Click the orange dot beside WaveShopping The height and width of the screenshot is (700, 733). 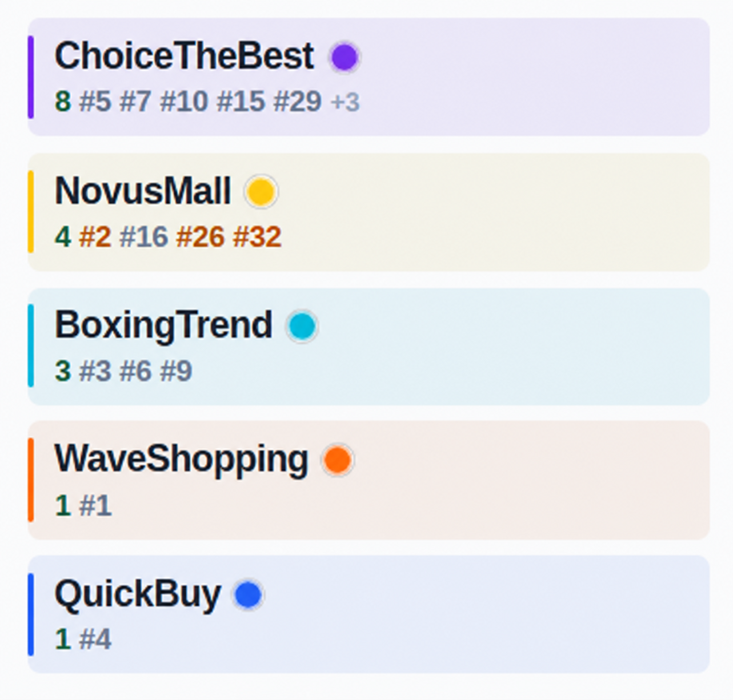[x=338, y=460]
